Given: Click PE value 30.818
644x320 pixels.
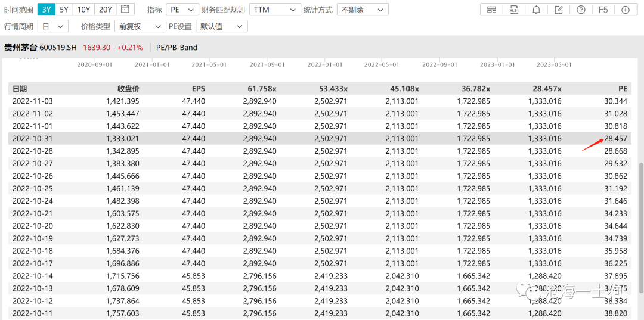Looking at the screenshot, I should click(615, 126).
